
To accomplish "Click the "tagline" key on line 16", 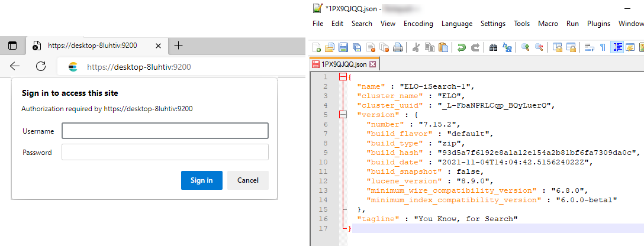I will [x=378, y=219].
